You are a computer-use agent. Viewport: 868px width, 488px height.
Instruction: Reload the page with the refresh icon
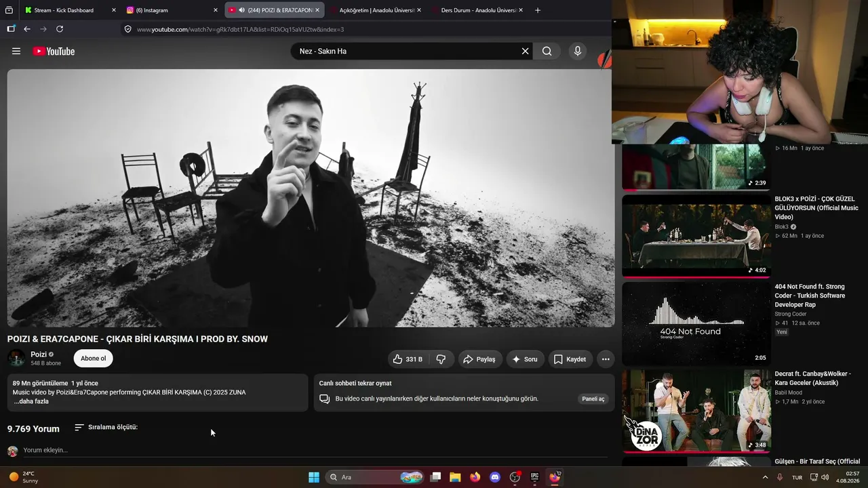click(x=60, y=29)
